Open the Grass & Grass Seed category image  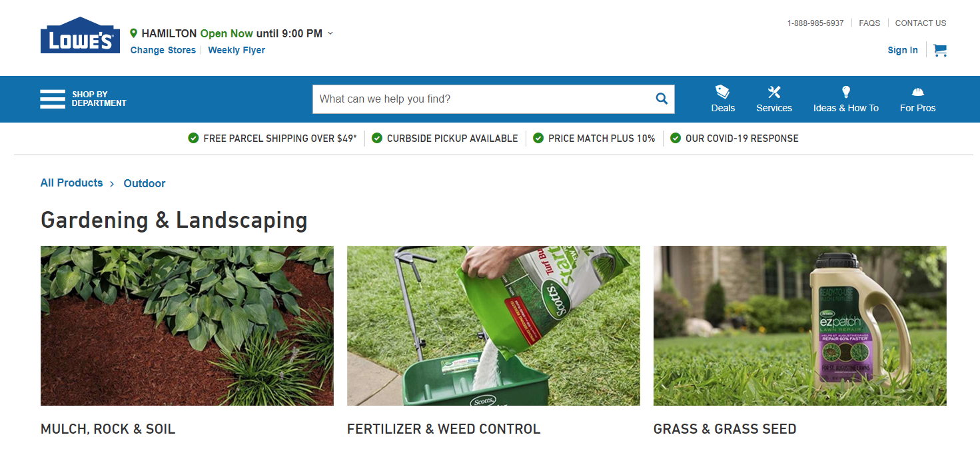[800, 326]
